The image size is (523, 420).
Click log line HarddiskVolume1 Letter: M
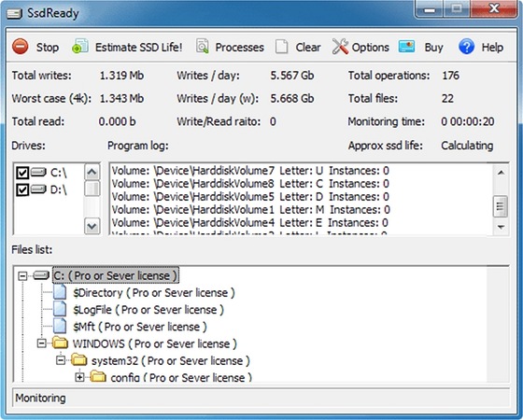click(251, 210)
